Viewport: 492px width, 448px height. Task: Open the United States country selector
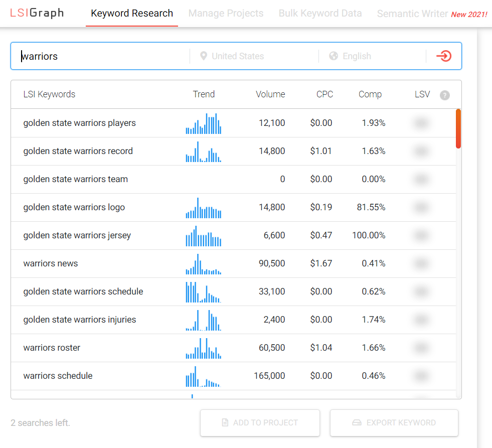click(254, 56)
